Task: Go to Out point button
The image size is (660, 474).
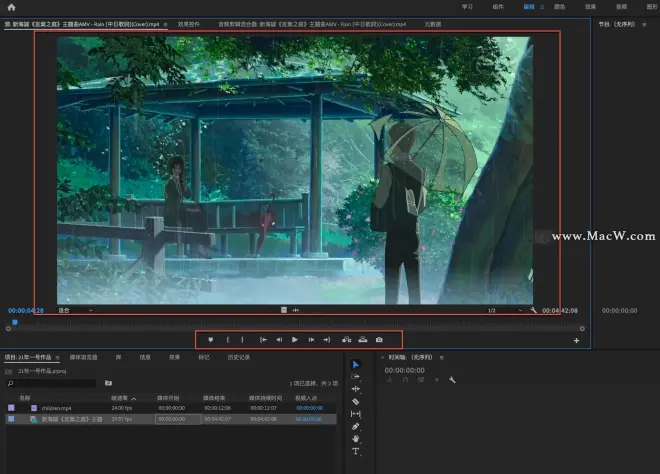Action: point(327,340)
